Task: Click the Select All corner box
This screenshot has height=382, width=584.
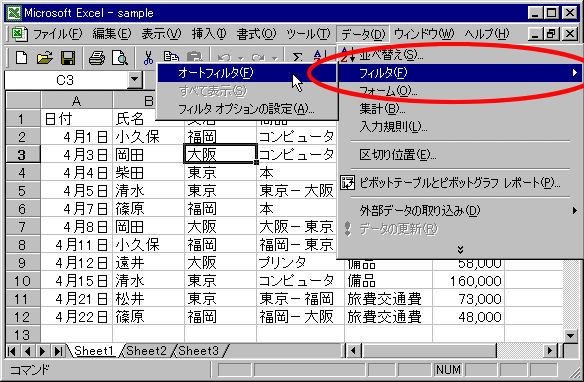Action: pos(23,101)
